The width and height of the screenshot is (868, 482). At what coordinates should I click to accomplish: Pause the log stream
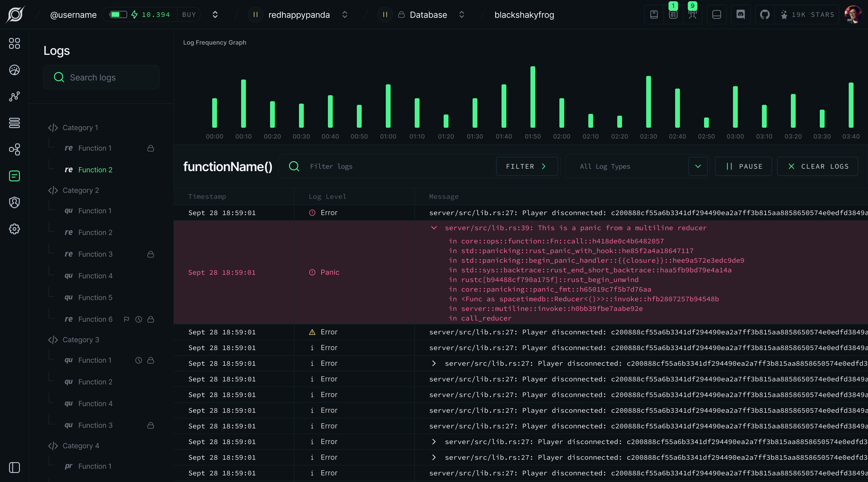point(743,166)
